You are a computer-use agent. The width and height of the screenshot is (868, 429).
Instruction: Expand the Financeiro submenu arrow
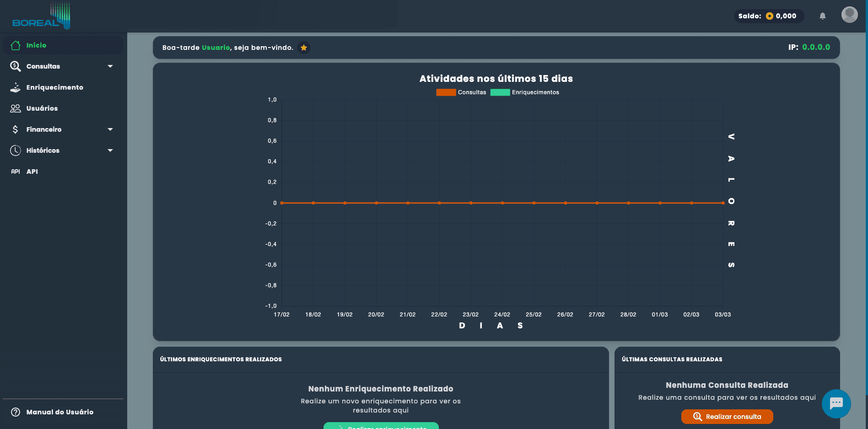point(110,129)
